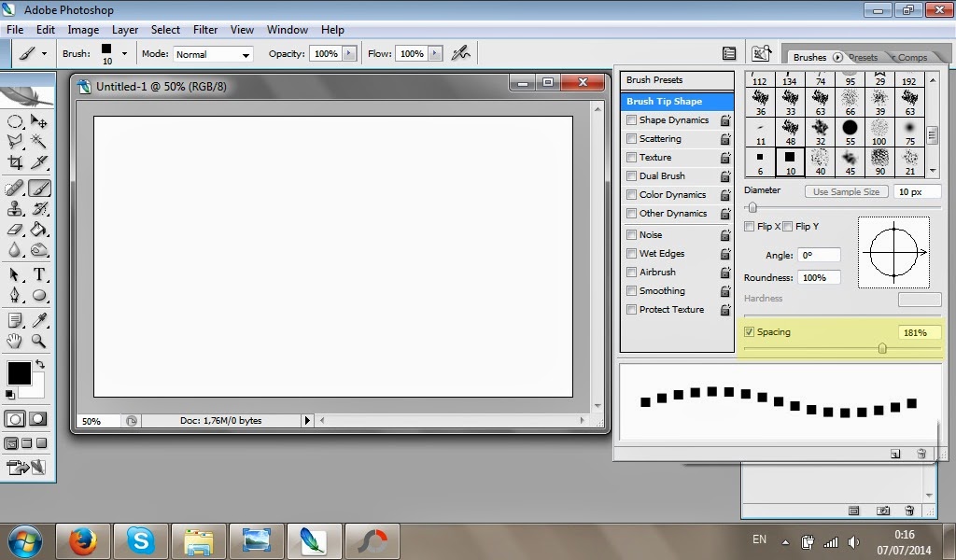Open the File menu

click(15, 30)
